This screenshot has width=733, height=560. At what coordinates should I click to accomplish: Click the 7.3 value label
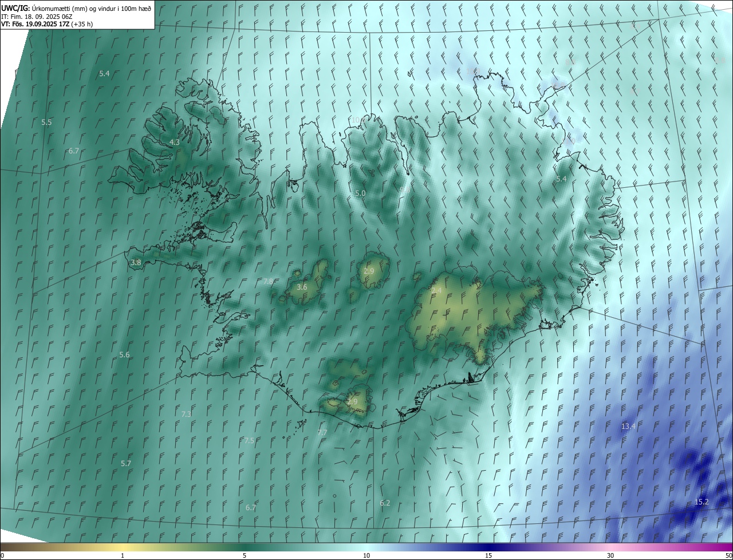pyautogui.click(x=186, y=414)
